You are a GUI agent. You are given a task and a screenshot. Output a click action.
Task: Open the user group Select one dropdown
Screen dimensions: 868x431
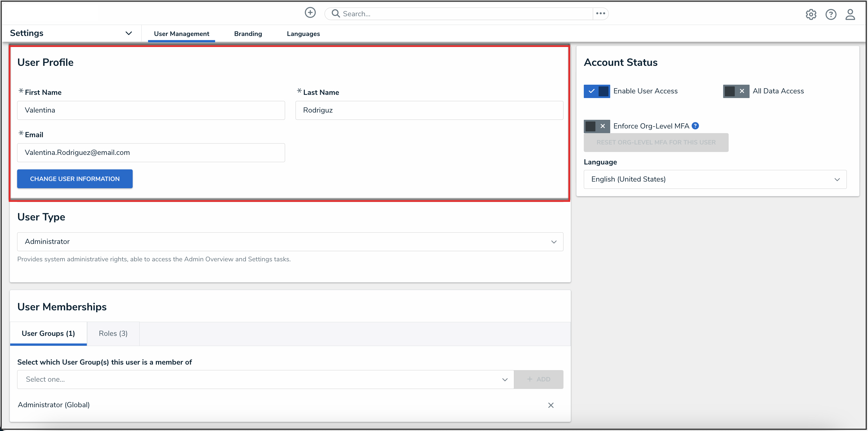coord(265,379)
